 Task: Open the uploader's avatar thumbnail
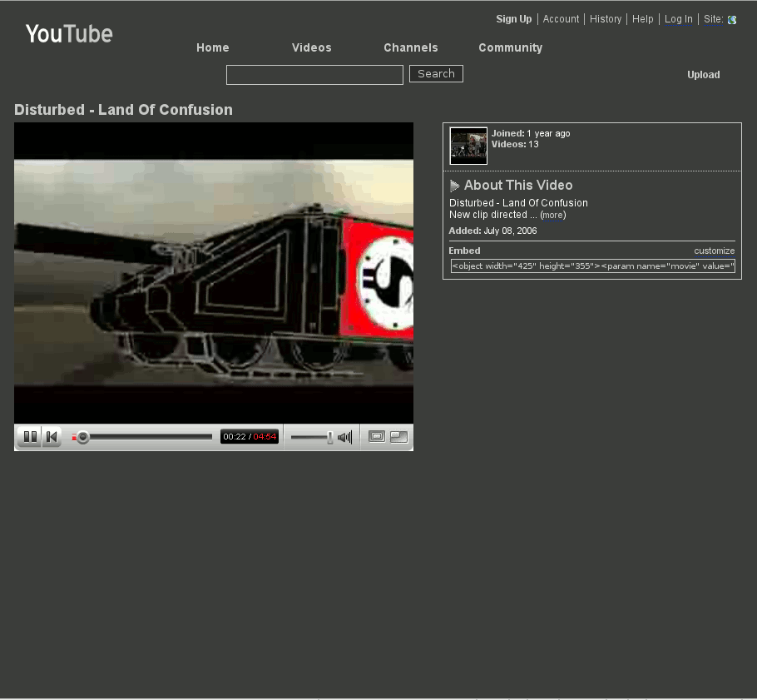point(468,146)
